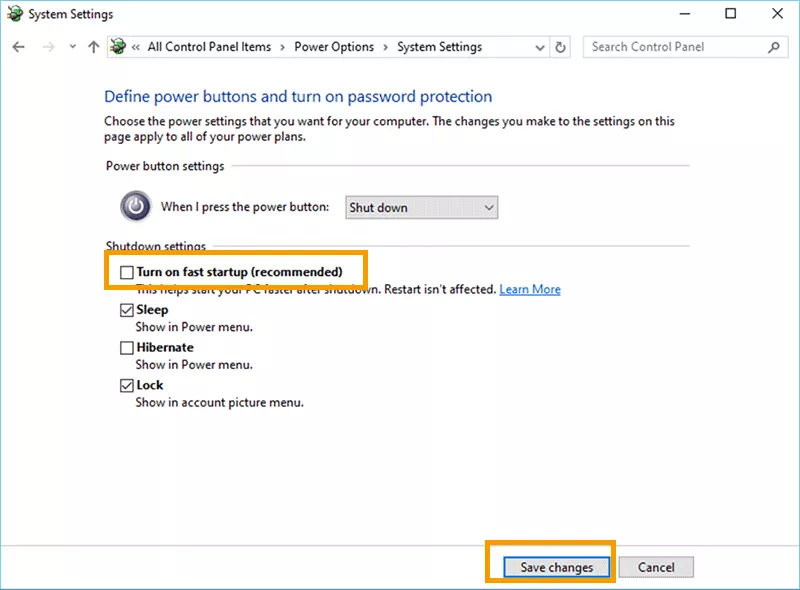Select System Settings breadcrumb
Screen dimensions: 800x590
point(439,47)
